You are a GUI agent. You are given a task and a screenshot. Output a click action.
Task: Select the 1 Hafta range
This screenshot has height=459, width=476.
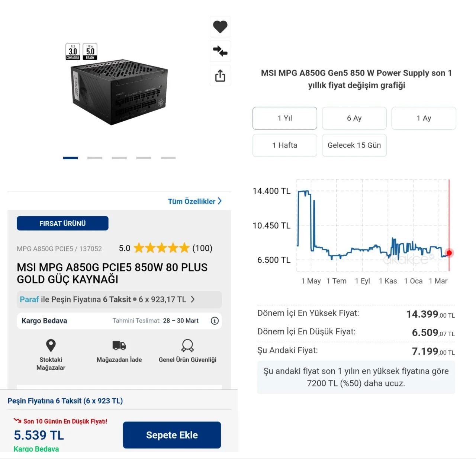(x=285, y=145)
